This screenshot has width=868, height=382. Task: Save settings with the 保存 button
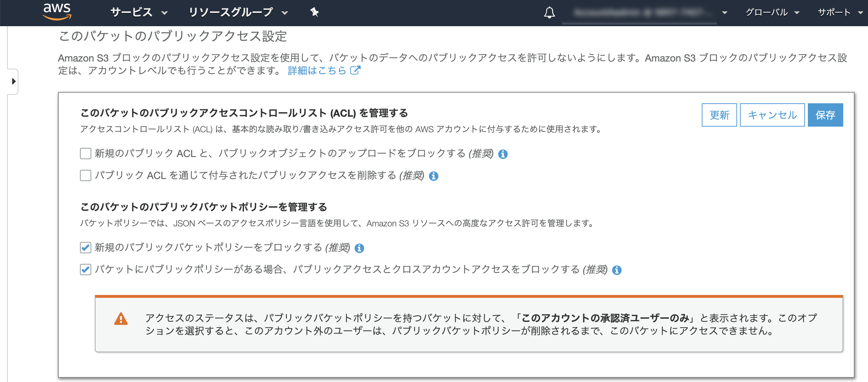(x=825, y=115)
